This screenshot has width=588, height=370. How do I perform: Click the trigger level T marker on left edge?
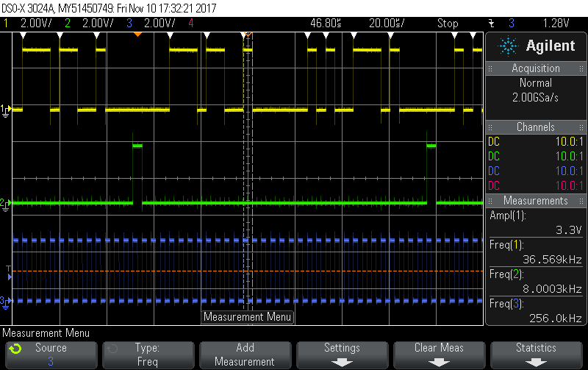pos(9,273)
